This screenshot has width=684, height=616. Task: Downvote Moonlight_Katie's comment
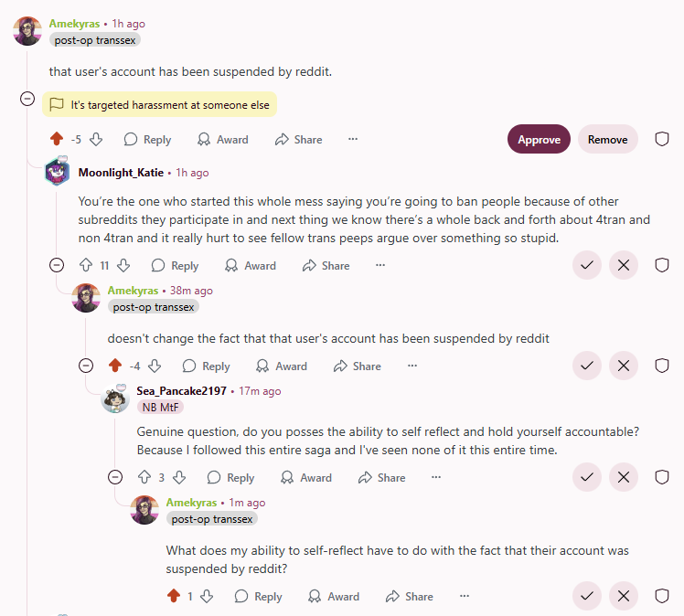coord(124,265)
